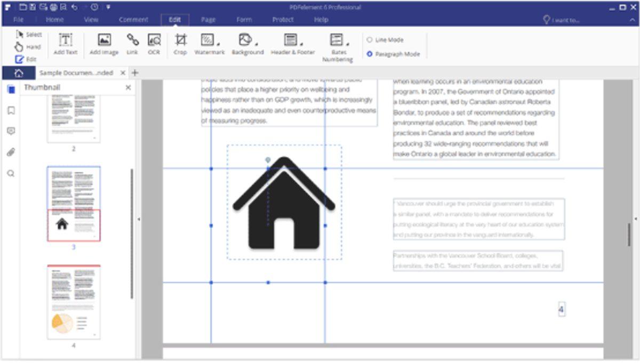This screenshot has width=640, height=364.
Task: Enable Line Mode radio button
Action: pyautogui.click(x=370, y=40)
